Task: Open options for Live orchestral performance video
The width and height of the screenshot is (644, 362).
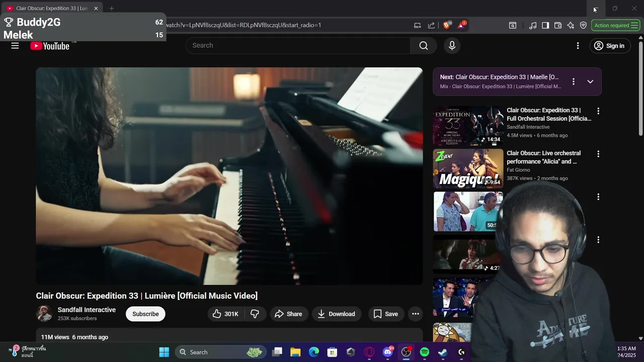Action: [x=598, y=154]
